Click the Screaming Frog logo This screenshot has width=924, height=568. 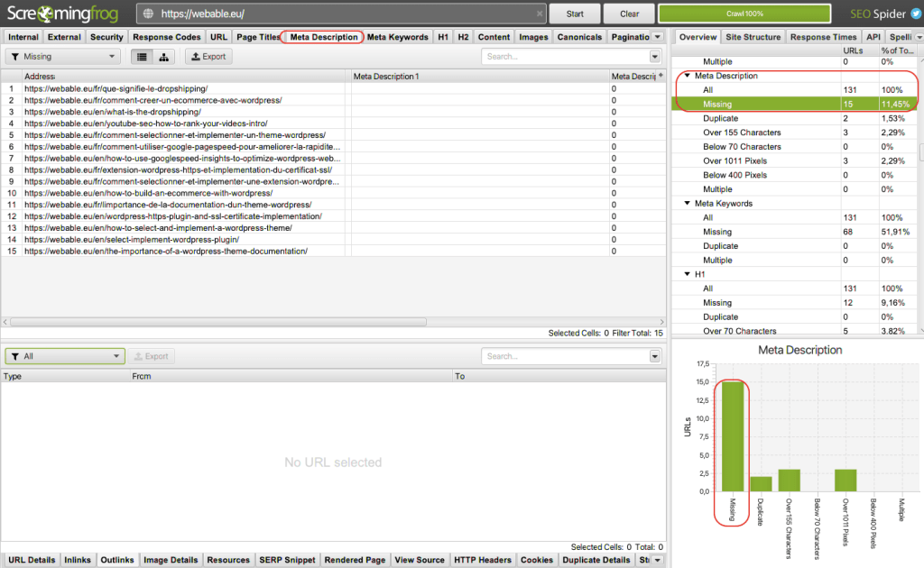[x=62, y=14]
